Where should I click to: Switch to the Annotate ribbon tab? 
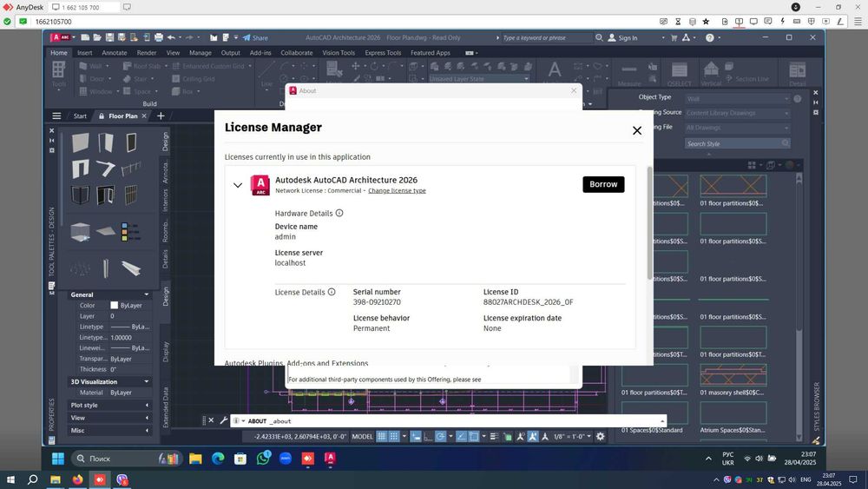point(114,53)
